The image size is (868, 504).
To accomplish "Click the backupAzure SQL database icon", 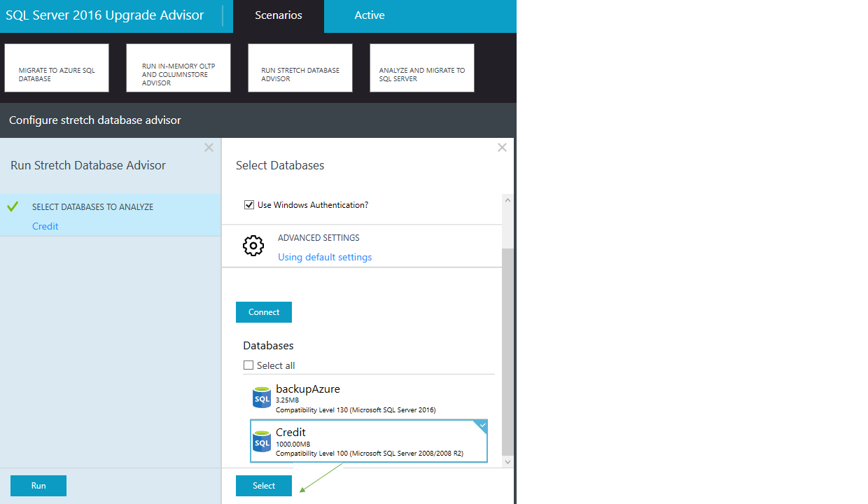I will 262,398.
